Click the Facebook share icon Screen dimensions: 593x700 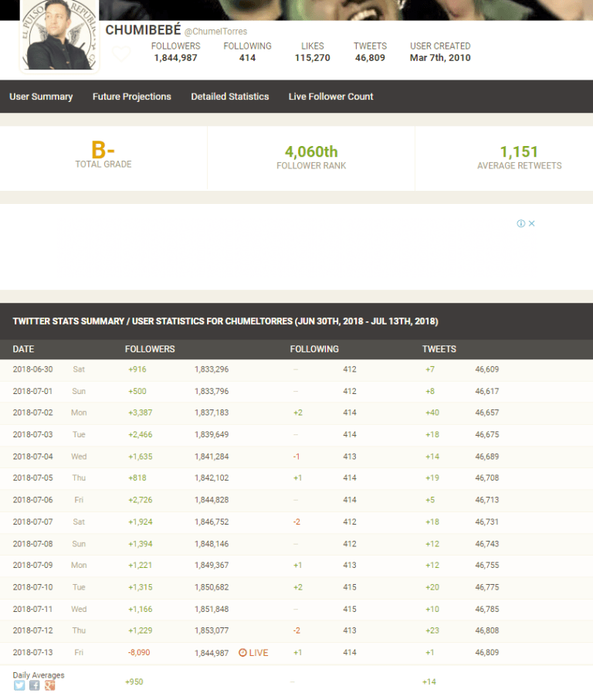(x=35, y=685)
